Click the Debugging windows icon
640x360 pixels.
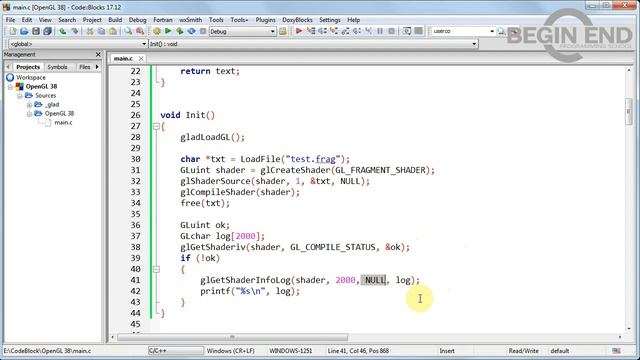[407, 31]
